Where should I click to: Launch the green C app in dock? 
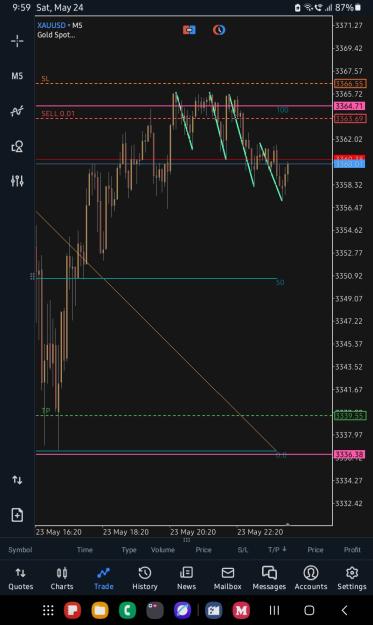(127, 610)
